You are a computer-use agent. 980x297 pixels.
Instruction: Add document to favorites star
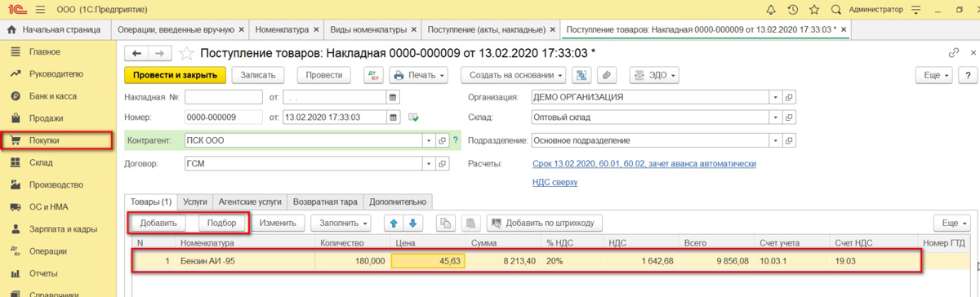(186, 53)
